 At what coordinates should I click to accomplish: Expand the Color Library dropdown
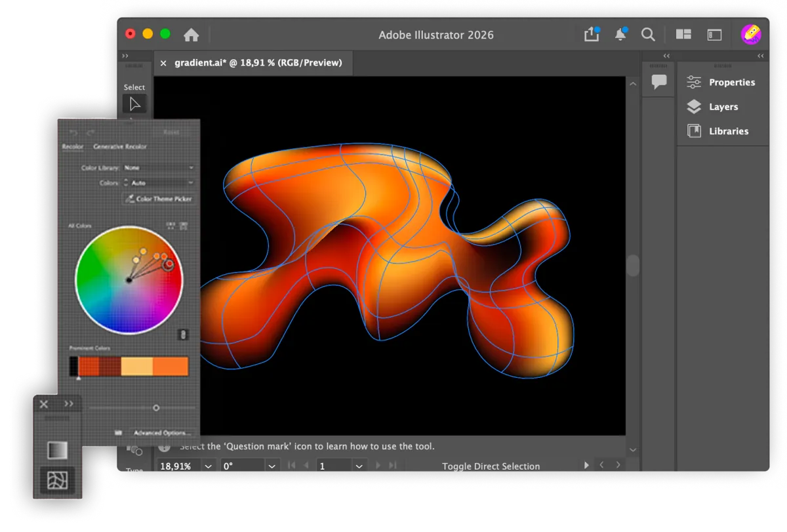(159, 168)
